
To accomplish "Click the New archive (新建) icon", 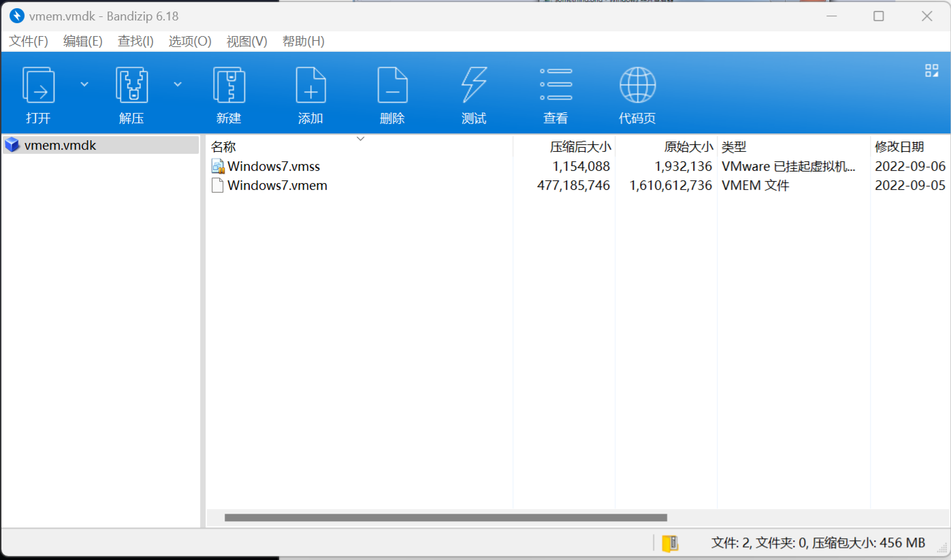I will pyautogui.click(x=229, y=85).
